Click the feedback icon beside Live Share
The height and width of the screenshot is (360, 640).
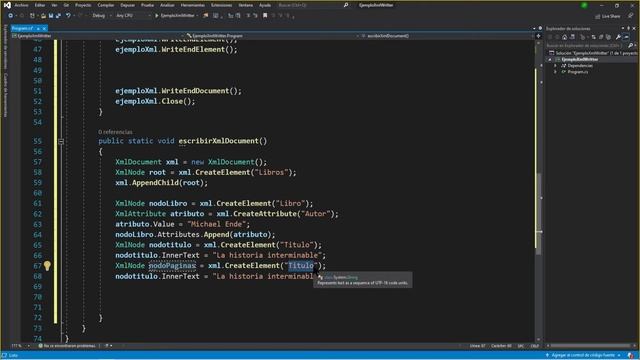pos(631,16)
